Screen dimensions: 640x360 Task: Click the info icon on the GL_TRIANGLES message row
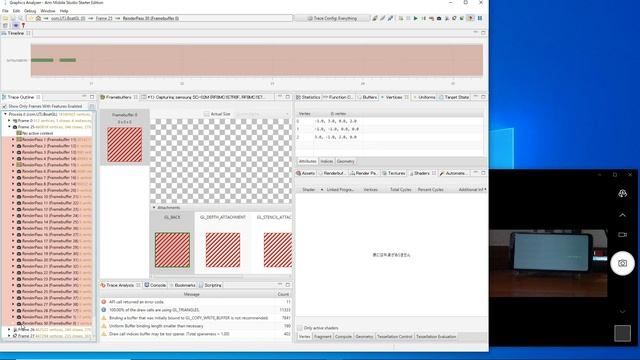(x=104, y=310)
